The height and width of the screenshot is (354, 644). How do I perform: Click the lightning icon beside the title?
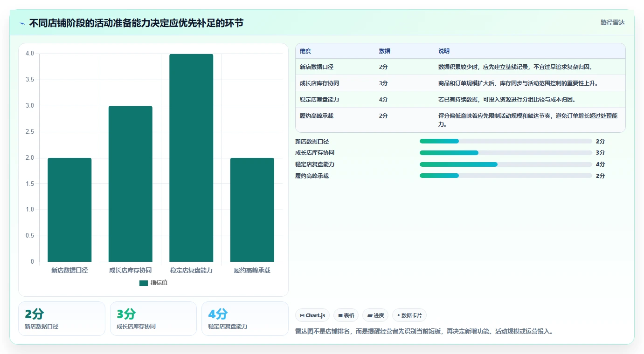pos(22,23)
